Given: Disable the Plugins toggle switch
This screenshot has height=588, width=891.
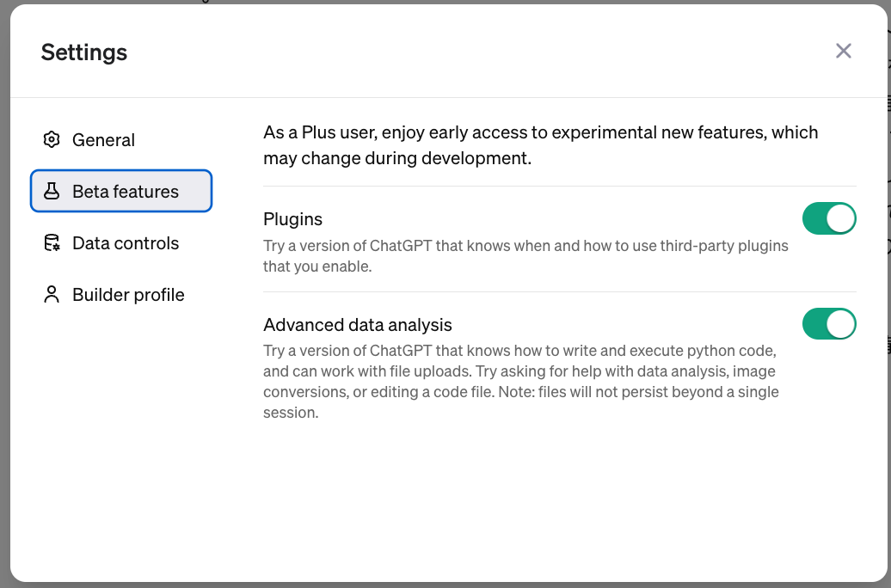Looking at the screenshot, I should (829, 218).
